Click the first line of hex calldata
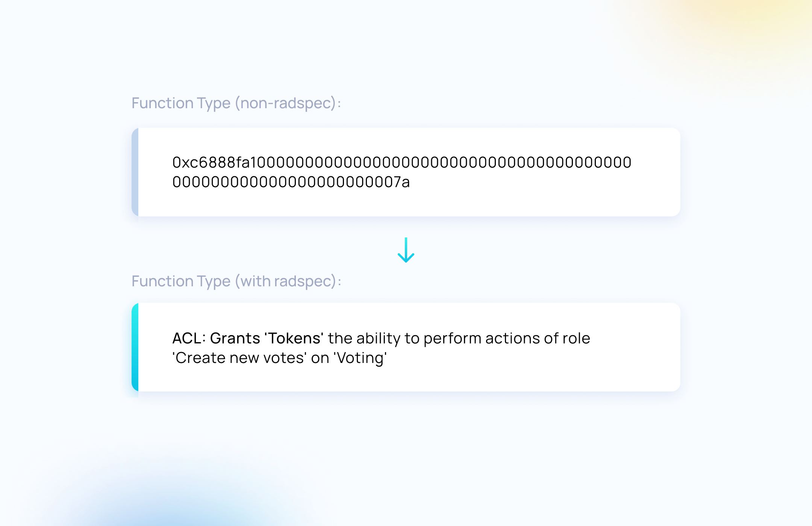Screen dimensions: 812x526 (x=402, y=162)
